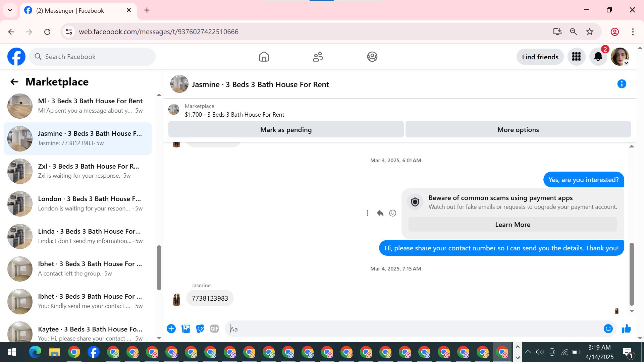The height and width of the screenshot is (362, 644).
Task: Reply to the scam warning message
Action: coord(380,213)
